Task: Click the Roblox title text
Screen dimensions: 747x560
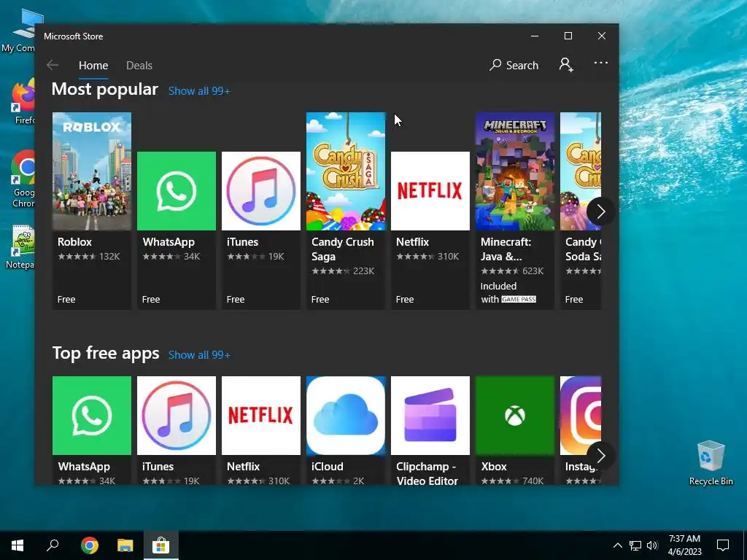Action: (x=75, y=242)
